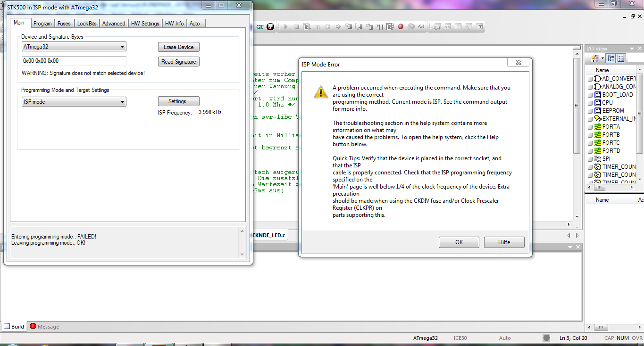Click the Step Out debug icon
The width and height of the screenshot is (644, 346).
370,27
